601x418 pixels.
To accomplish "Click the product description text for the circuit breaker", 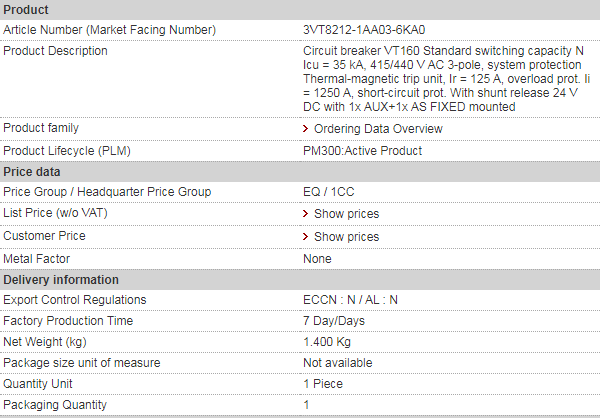I will [x=442, y=78].
